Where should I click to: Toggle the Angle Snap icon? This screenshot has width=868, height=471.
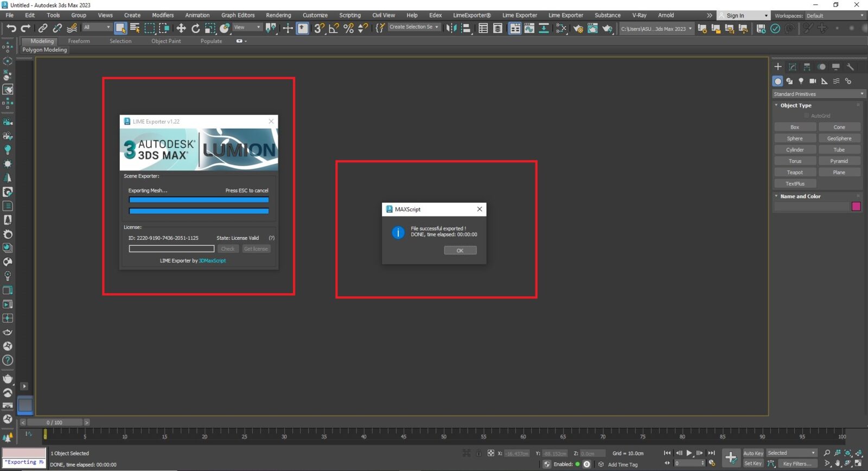334,28
